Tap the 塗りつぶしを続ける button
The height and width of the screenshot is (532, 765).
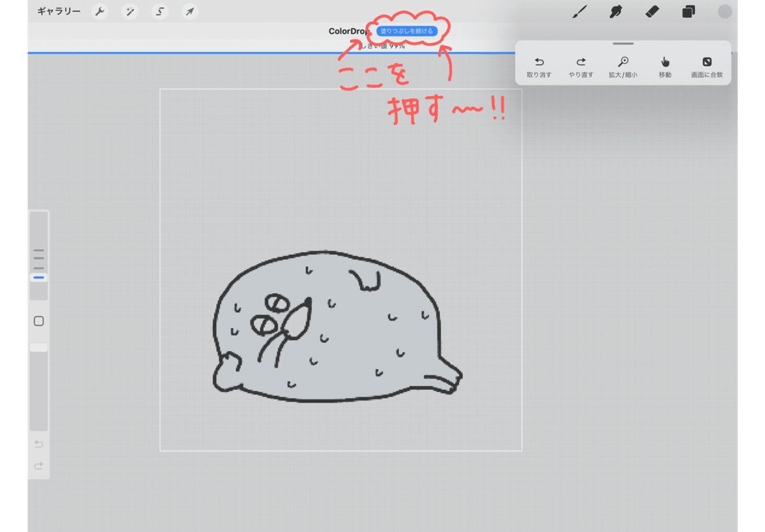point(407,31)
